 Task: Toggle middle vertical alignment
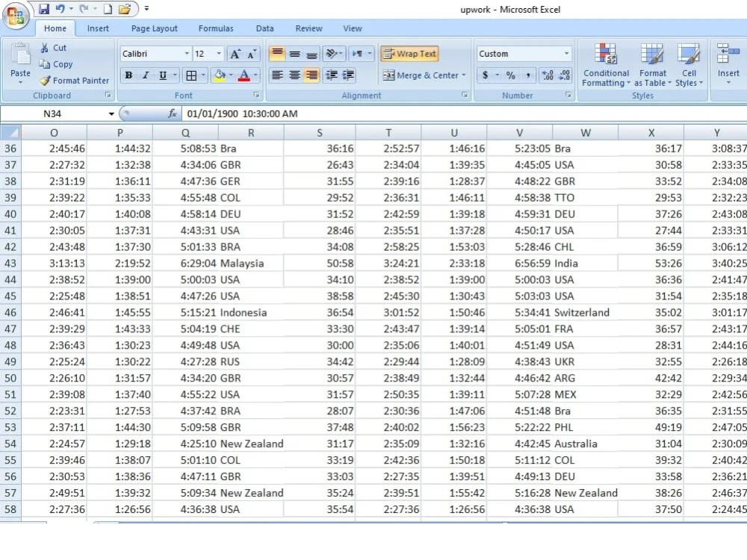pyautogui.click(x=294, y=54)
